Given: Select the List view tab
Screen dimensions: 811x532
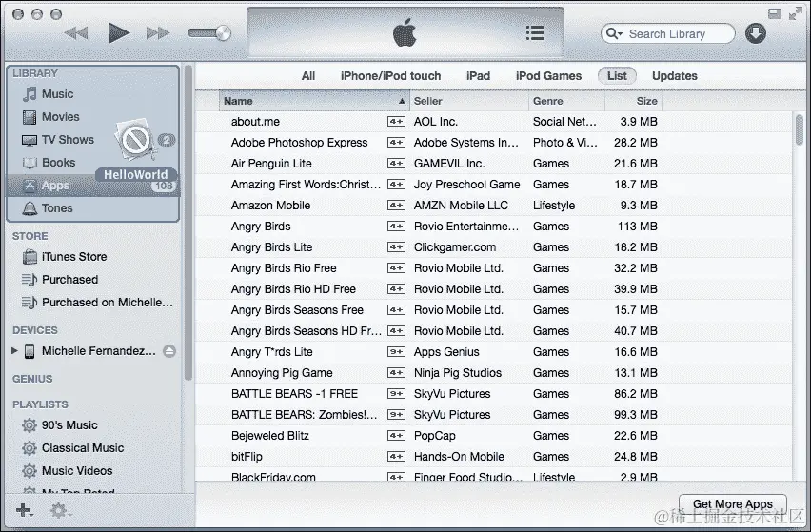Looking at the screenshot, I should 617,76.
